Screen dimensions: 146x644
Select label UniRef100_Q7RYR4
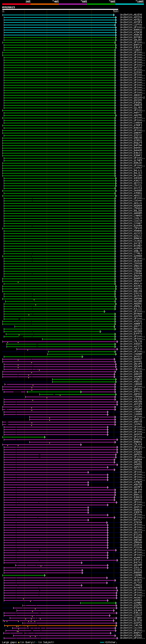click(x=131, y=273)
